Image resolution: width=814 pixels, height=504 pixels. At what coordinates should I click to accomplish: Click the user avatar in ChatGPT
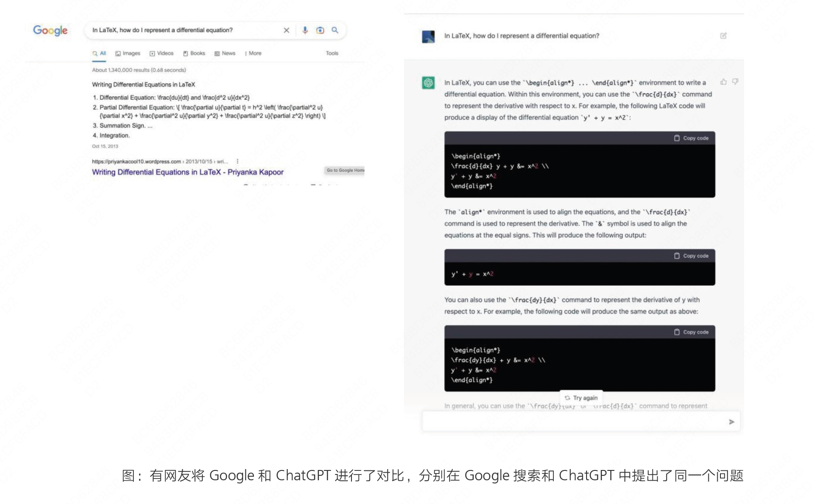click(428, 36)
